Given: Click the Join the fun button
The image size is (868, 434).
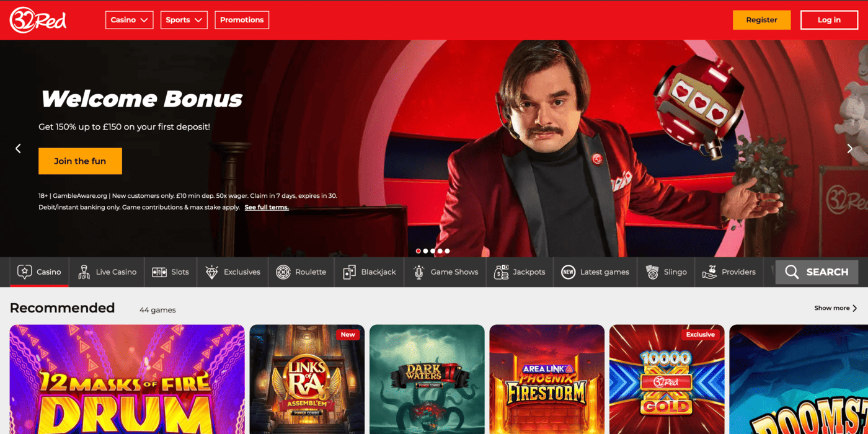Looking at the screenshot, I should point(80,161).
